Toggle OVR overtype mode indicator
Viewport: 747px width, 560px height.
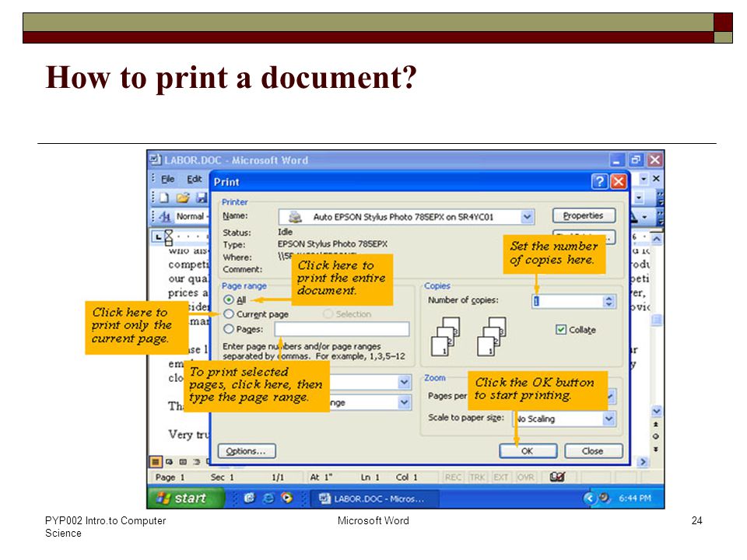525,477
